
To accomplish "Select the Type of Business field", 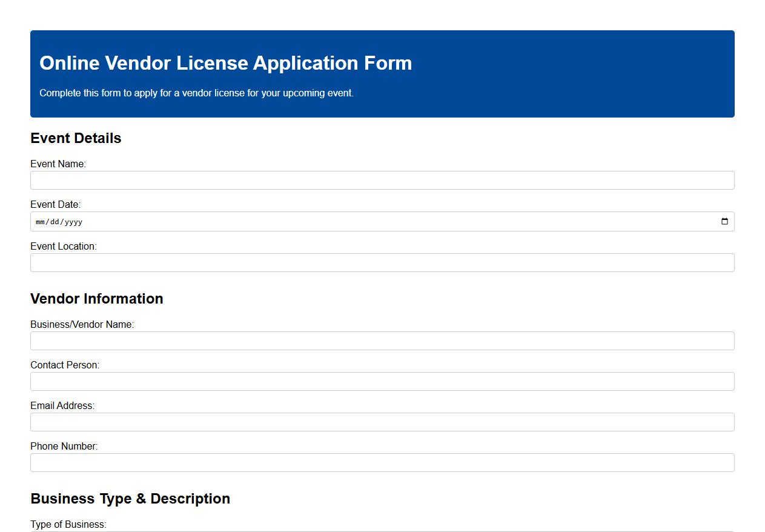I will click(x=382, y=531).
